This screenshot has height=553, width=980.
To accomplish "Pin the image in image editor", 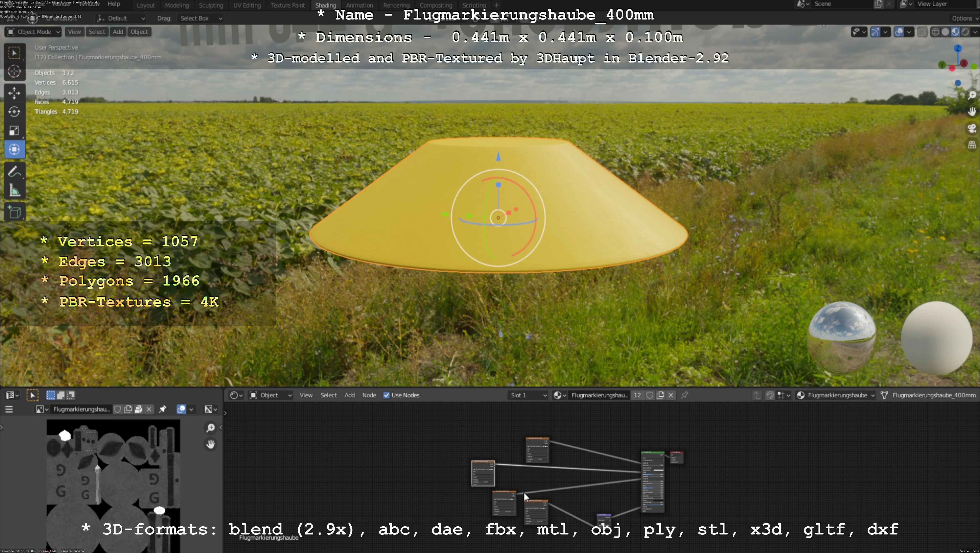I will pyautogui.click(x=162, y=409).
